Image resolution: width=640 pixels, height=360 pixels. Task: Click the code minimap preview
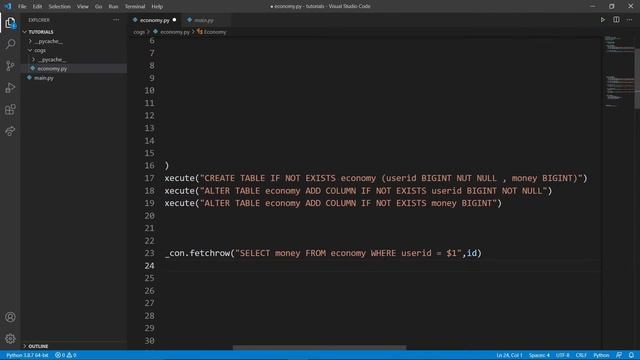[x=619, y=72]
